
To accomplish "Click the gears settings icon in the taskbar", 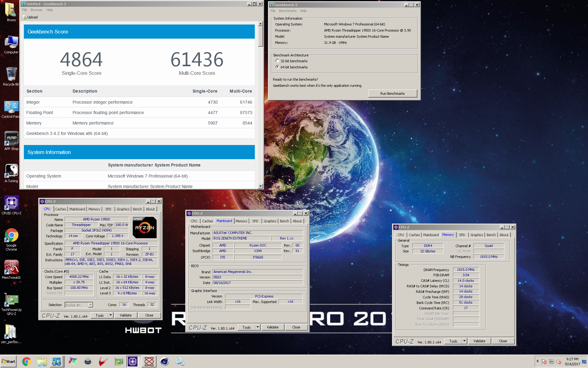I will point(180,362).
